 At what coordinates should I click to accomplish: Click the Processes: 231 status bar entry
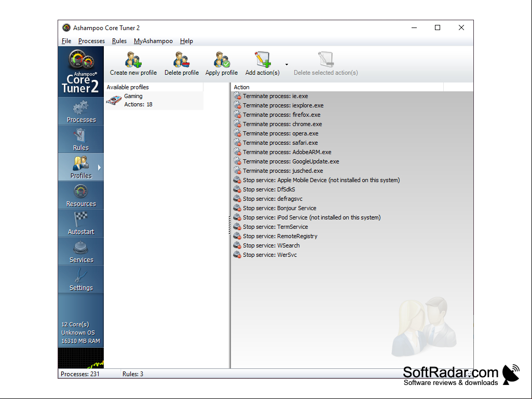tap(80, 374)
